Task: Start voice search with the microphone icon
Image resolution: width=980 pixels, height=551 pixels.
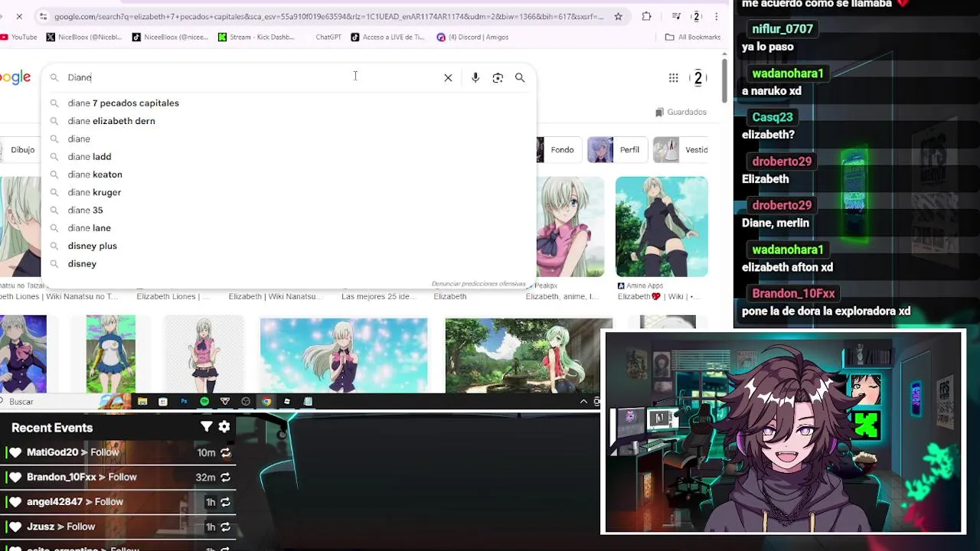Action: [475, 77]
